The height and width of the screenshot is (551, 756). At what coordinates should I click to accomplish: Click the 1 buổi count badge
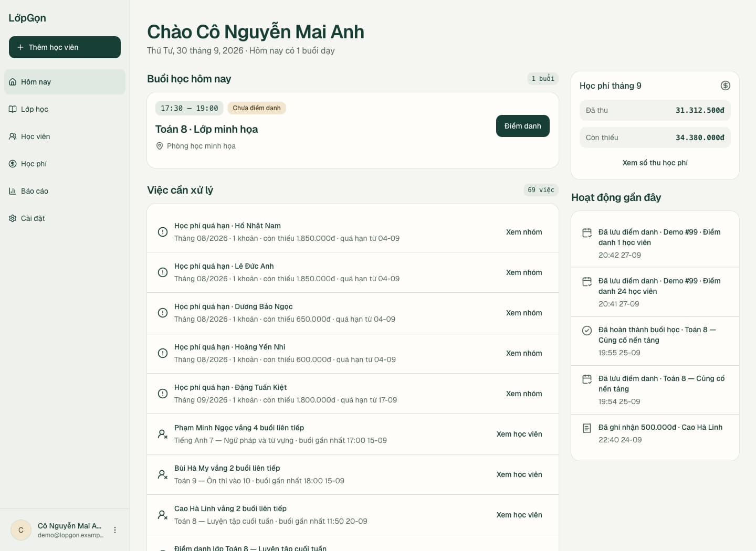click(543, 79)
